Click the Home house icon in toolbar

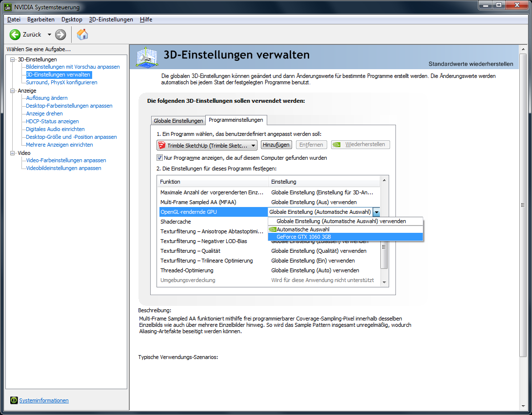(x=82, y=35)
